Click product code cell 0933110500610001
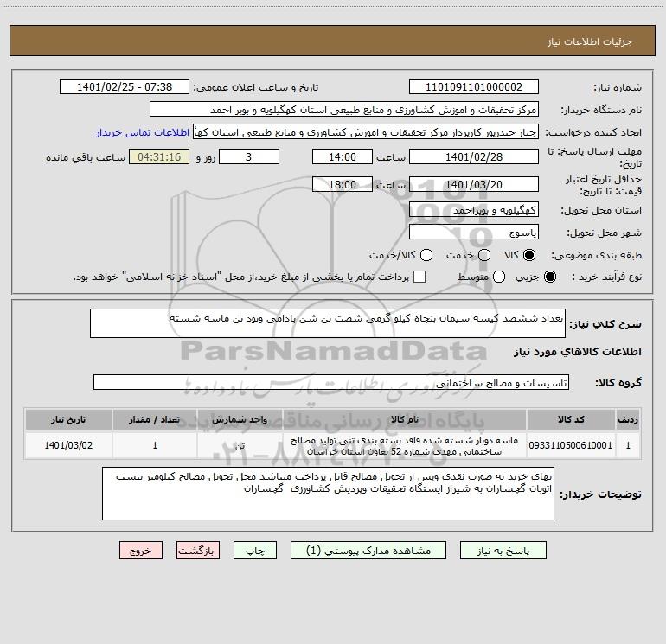666x644 pixels. (571, 445)
